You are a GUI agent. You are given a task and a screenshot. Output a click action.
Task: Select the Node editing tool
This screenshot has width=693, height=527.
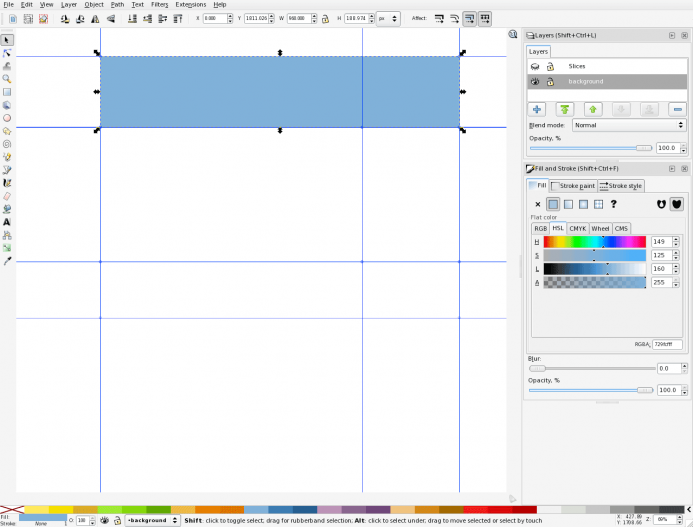pyautogui.click(x=7, y=53)
